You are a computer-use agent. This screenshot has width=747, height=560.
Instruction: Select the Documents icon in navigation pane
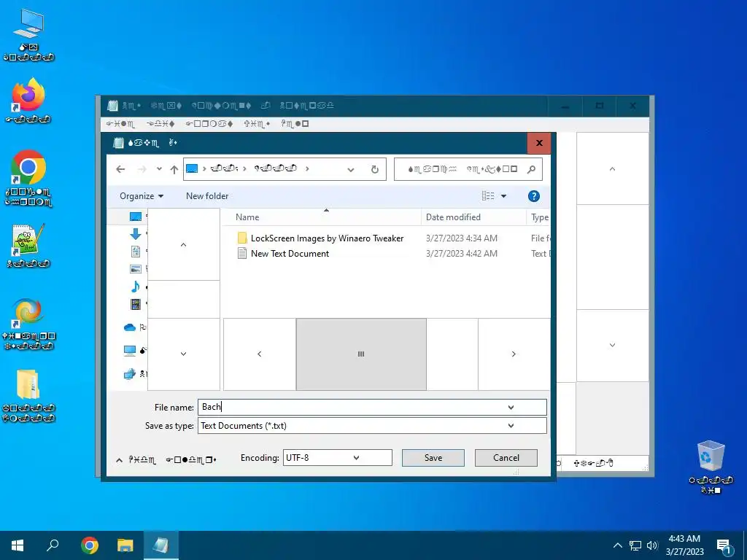[x=135, y=251]
